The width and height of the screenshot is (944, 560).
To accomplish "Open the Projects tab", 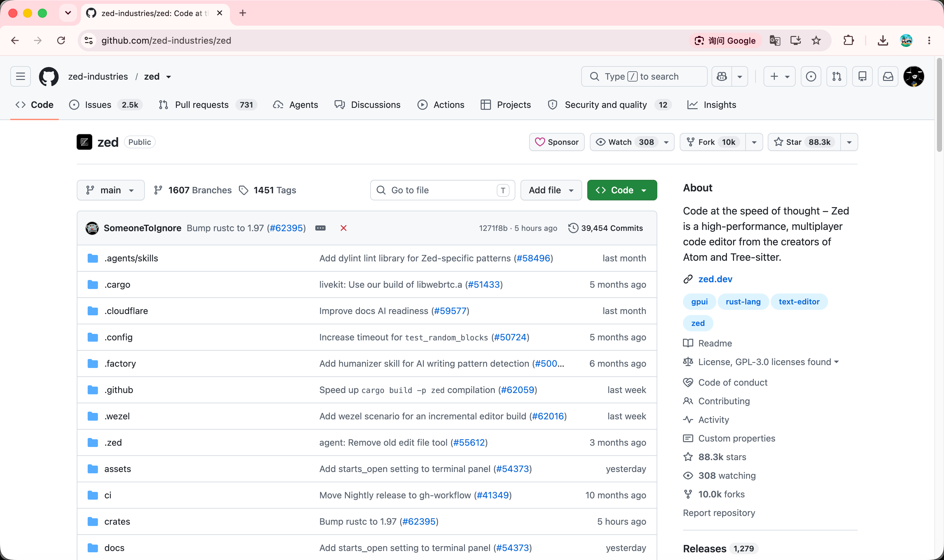I will click(x=506, y=105).
